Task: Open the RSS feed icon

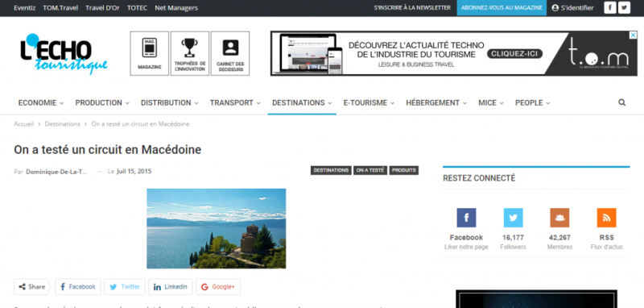Action: [606, 218]
